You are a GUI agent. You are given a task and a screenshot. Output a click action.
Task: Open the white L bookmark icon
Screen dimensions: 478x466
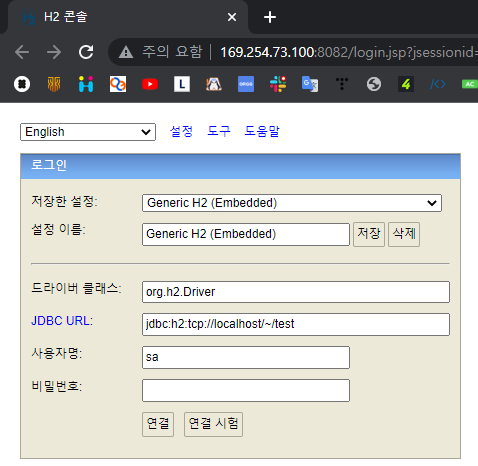[182, 84]
